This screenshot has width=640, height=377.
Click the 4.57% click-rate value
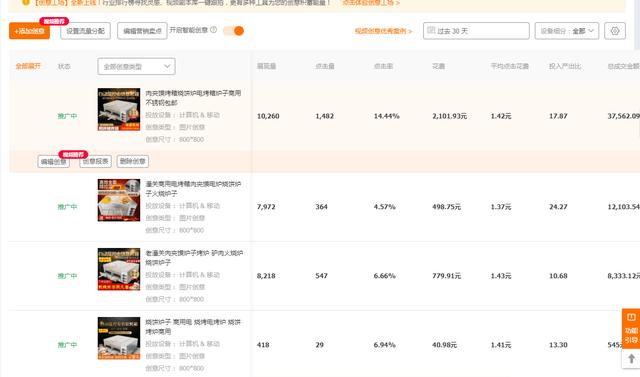click(384, 207)
